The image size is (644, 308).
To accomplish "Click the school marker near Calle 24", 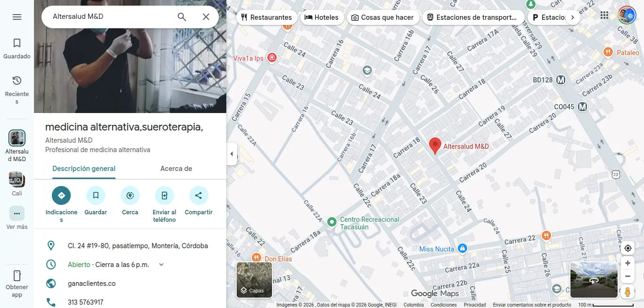I will [367, 71].
